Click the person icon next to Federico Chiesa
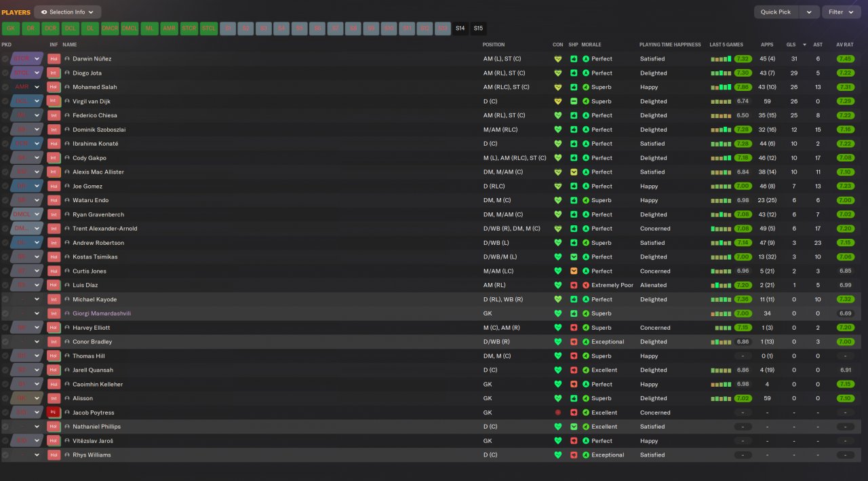The image size is (868, 481). click(67, 115)
